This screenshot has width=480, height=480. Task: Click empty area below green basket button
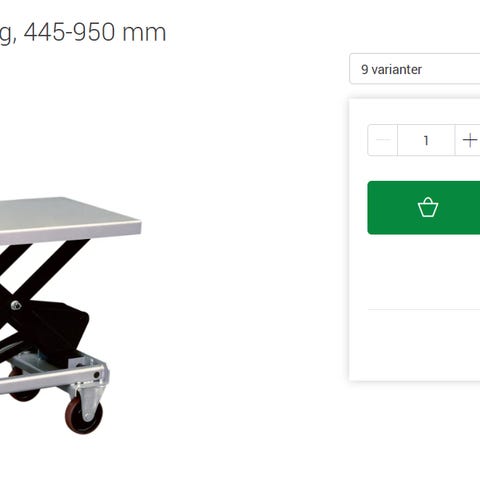point(424,272)
